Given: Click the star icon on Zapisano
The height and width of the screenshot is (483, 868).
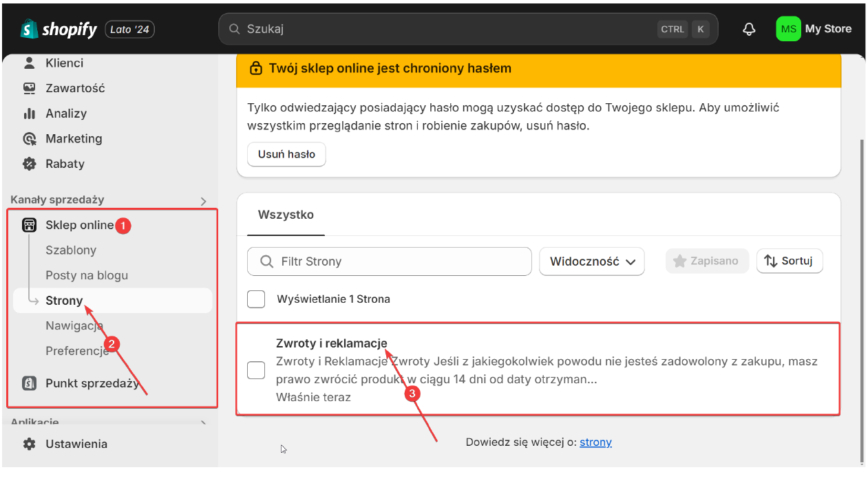Looking at the screenshot, I should [679, 261].
